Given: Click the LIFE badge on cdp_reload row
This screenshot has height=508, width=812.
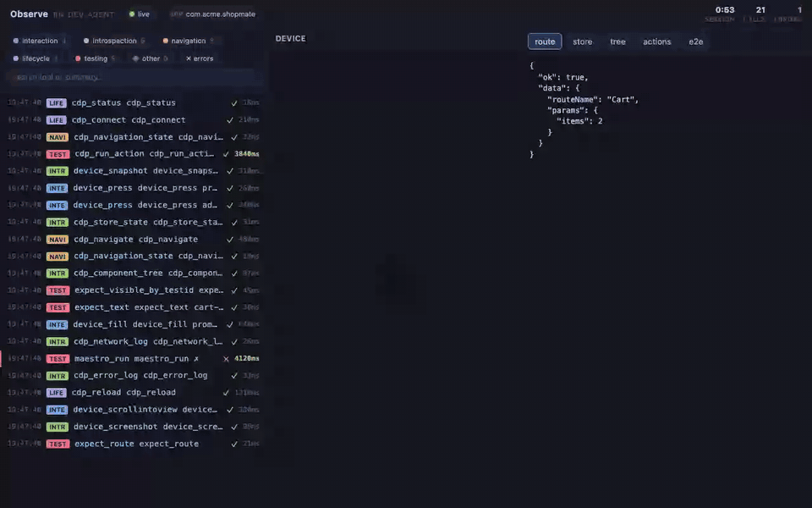Looking at the screenshot, I should click(56, 393).
